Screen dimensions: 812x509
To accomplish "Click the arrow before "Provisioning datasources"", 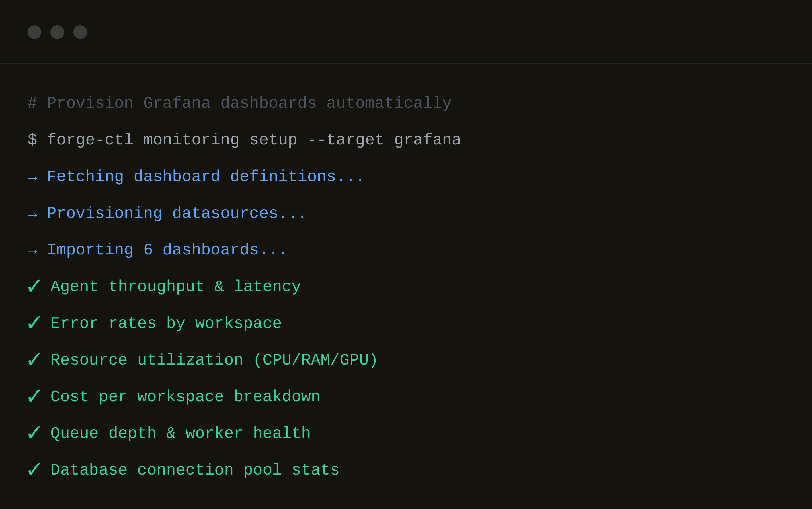I will pos(32,214).
